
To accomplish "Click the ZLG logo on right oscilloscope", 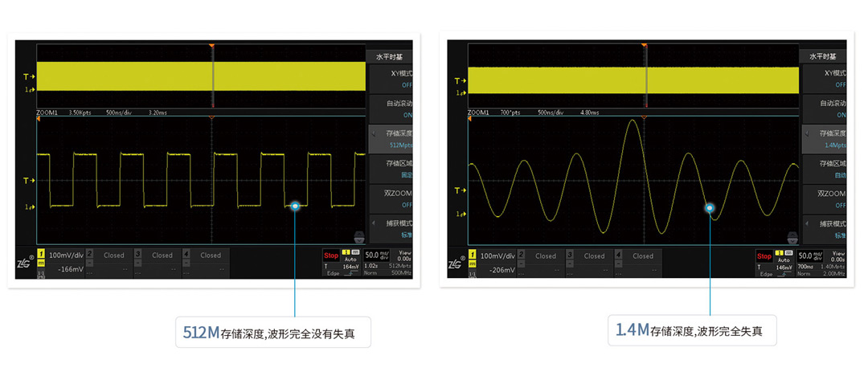I will click(457, 264).
